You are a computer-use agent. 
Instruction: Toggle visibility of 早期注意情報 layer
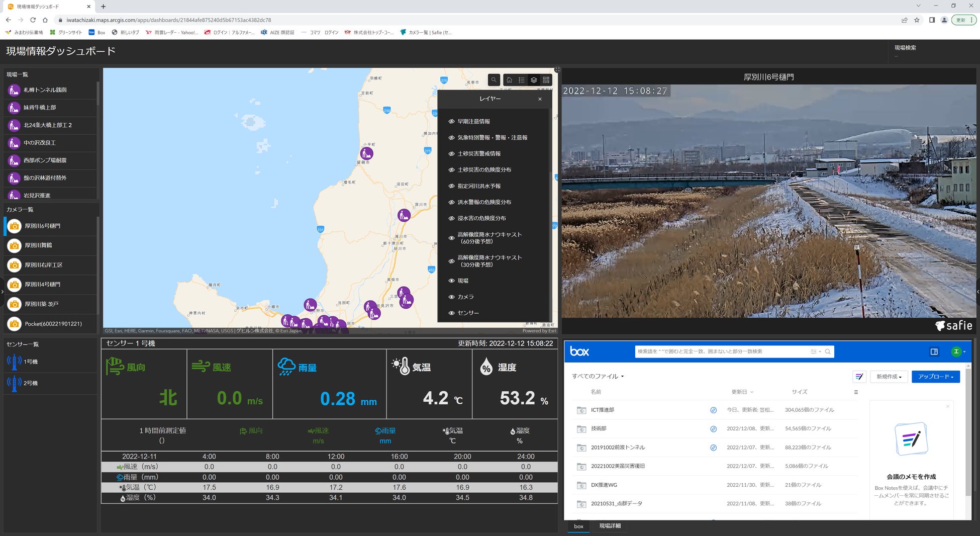(451, 122)
